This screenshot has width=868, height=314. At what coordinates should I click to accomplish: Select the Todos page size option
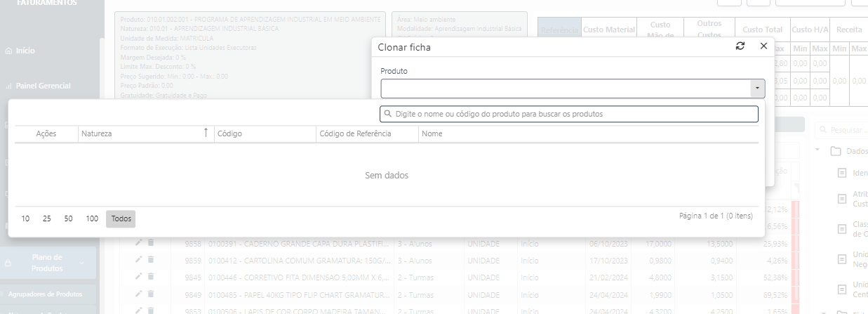tap(121, 219)
